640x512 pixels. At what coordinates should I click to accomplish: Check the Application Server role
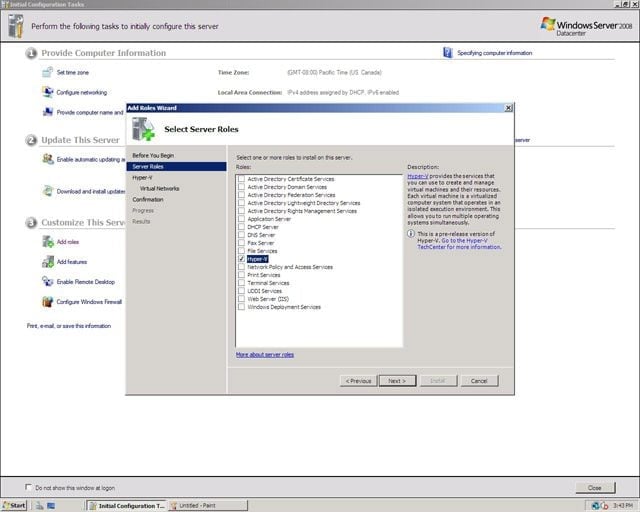pyautogui.click(x=242, y=219)
